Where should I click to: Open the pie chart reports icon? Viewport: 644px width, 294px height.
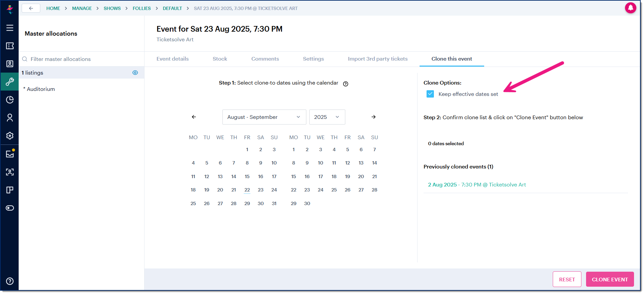10,100
